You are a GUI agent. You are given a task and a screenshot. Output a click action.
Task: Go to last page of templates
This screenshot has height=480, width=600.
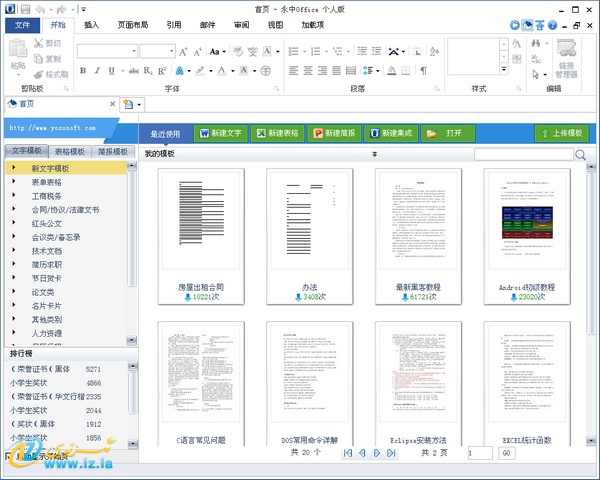tap(391, 453)
